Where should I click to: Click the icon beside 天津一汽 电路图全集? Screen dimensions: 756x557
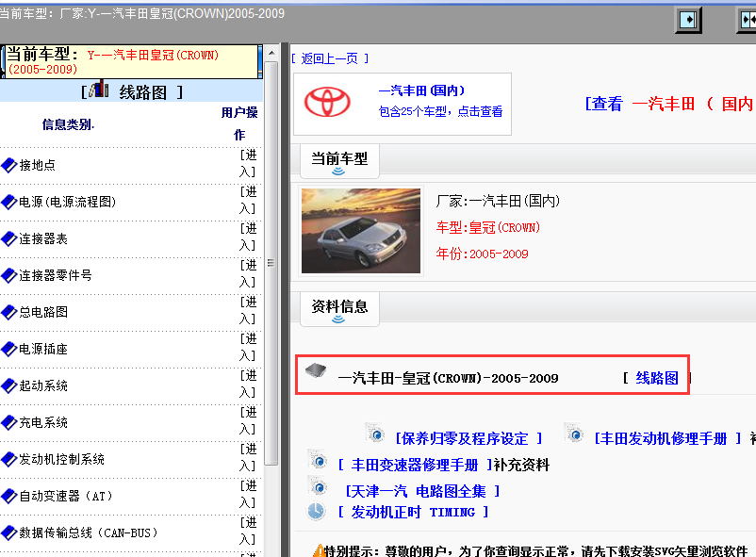click(x=319, y=487)
